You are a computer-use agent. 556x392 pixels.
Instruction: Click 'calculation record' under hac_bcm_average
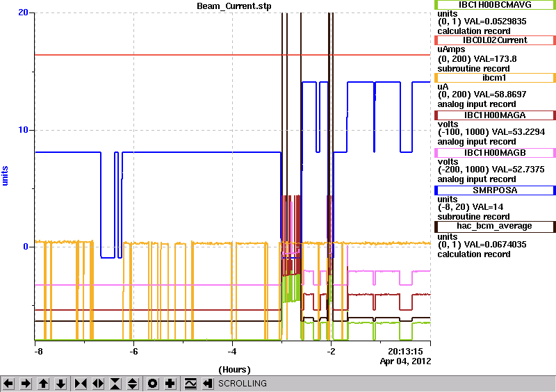tap(474, 254)
